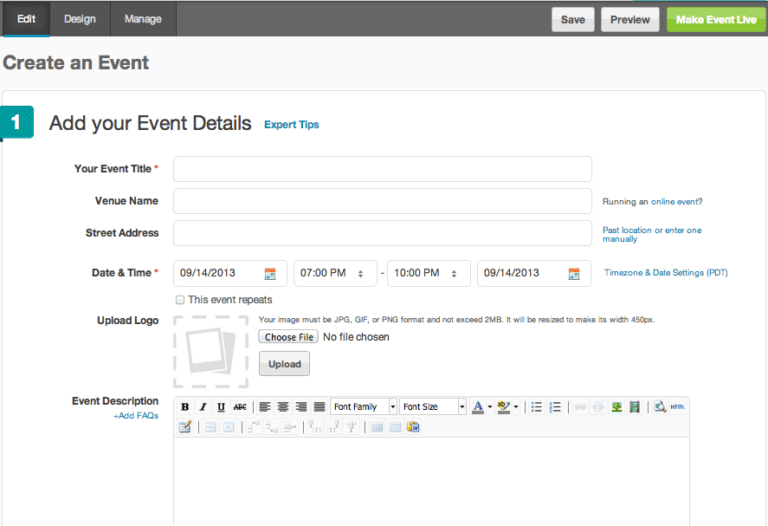This screenshot has height=526, width=768.
Task: Expand the Font Size dropdown
Action: click(x=433, y=407)
